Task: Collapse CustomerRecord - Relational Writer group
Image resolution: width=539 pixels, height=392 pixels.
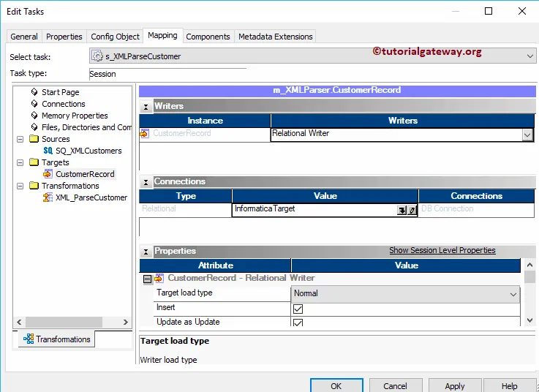Action: pos(147,279)
